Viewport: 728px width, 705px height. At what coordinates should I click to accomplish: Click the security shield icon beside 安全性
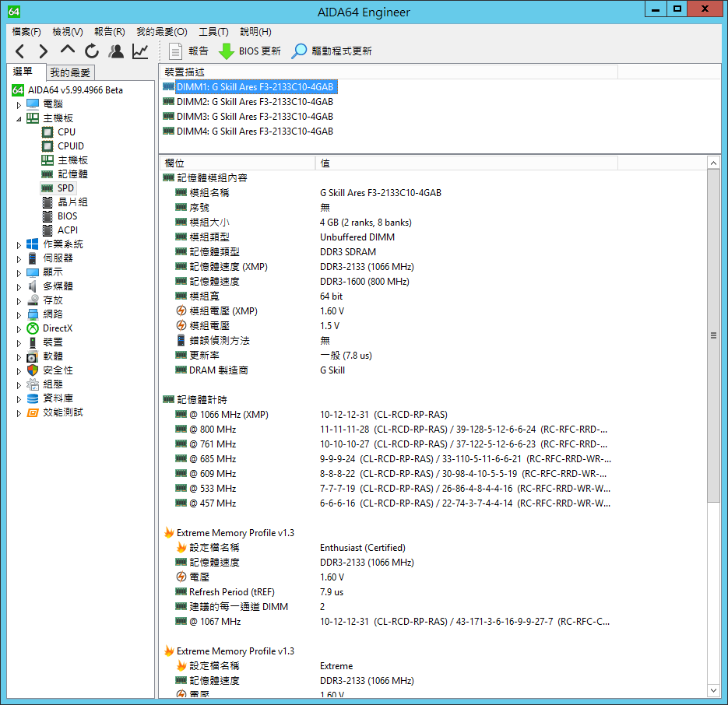pyautogui.click(x=33, y=370)
